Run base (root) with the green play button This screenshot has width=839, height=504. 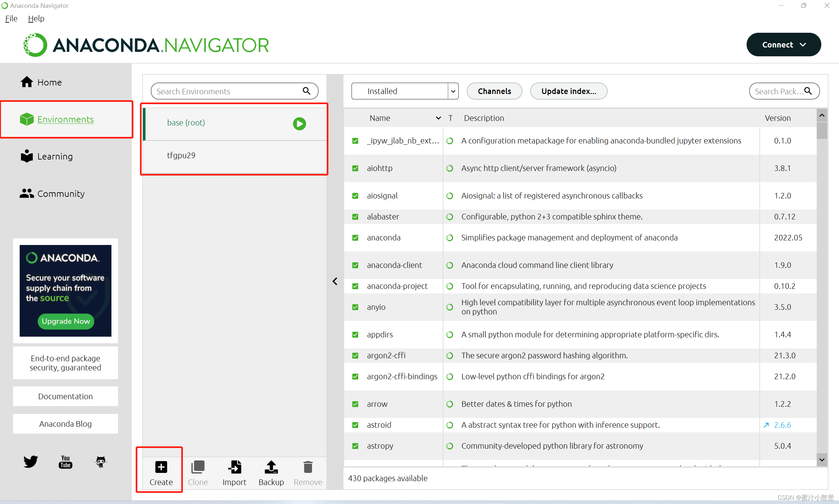[299, 123]
